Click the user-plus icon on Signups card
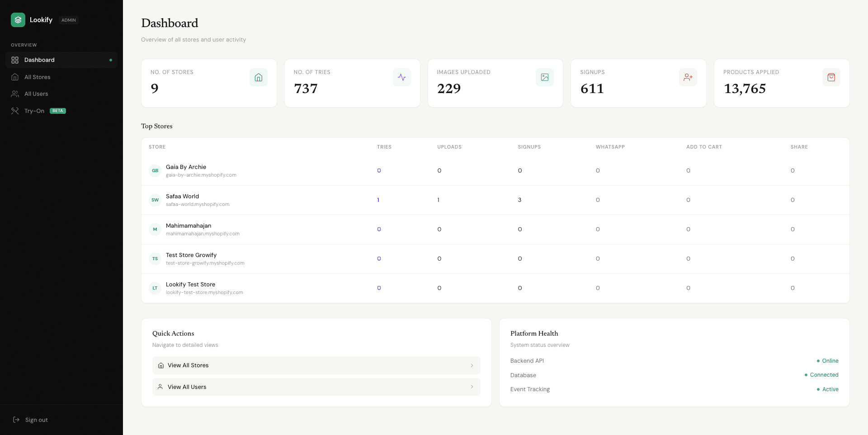 (x=688, y=77)
